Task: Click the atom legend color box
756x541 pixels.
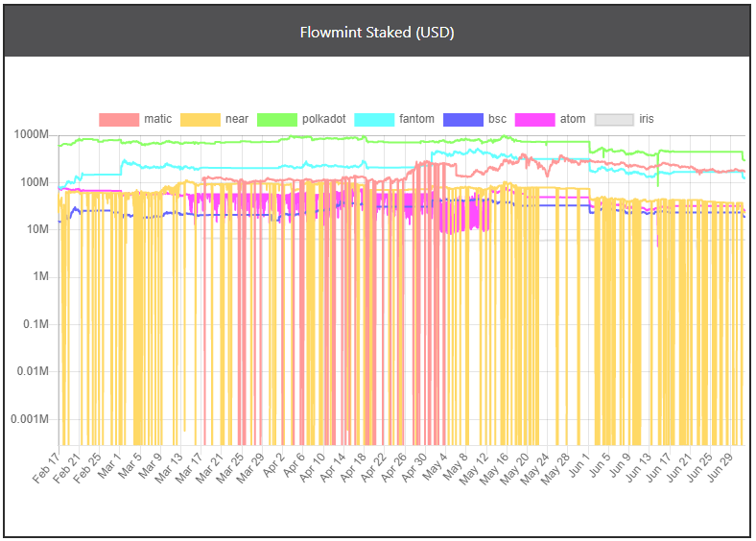Action: (x=534, y=120)
